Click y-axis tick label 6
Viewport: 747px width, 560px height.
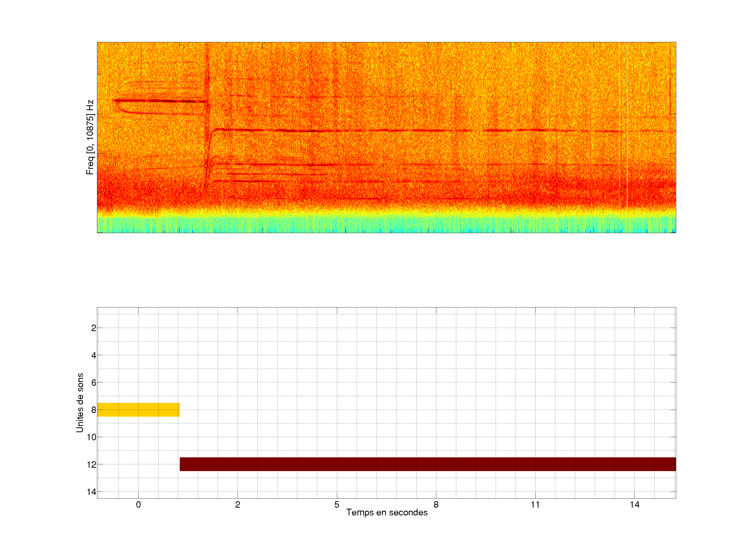pos(94,383)
